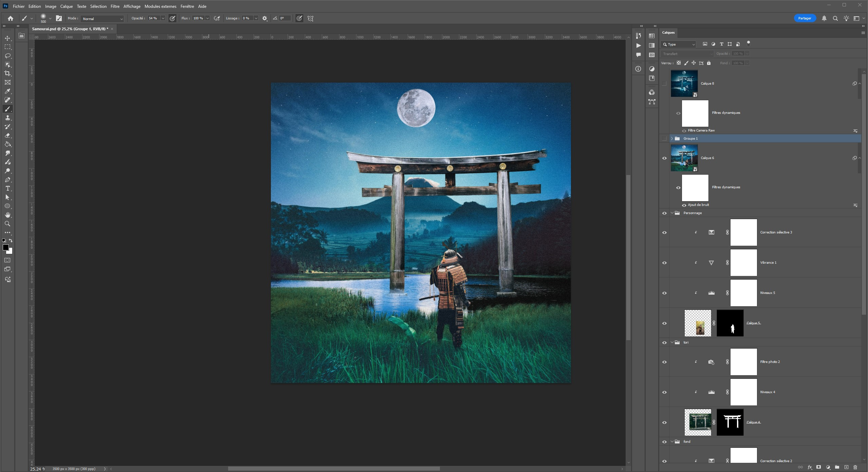Select the Lasso tool
Viewport: 868px width, 472px height.
coord(7,56)
